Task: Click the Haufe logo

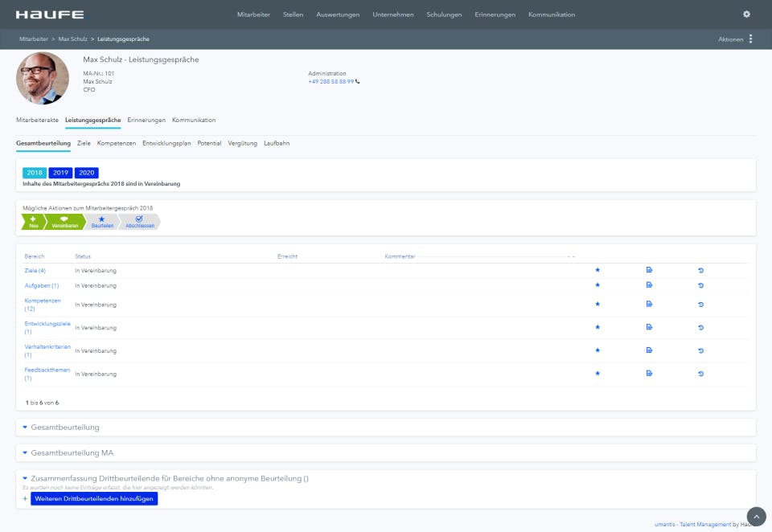Action: coord(50,14)
